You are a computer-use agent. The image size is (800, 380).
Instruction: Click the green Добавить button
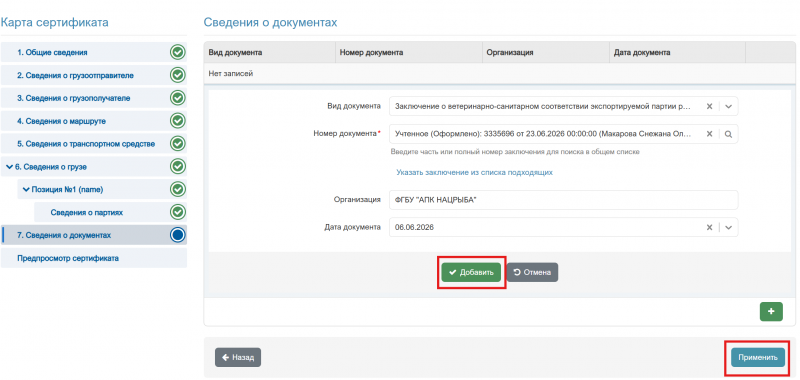click(471, 272)
